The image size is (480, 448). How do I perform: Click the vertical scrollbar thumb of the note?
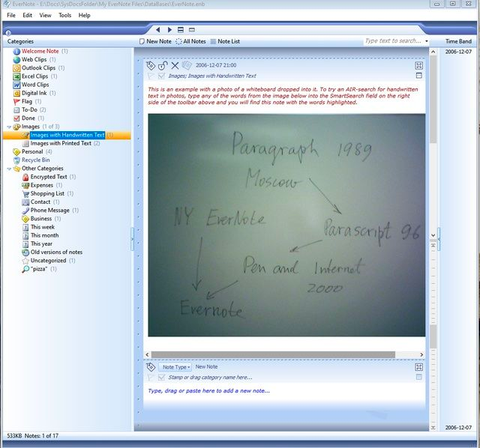coord(433,100)
